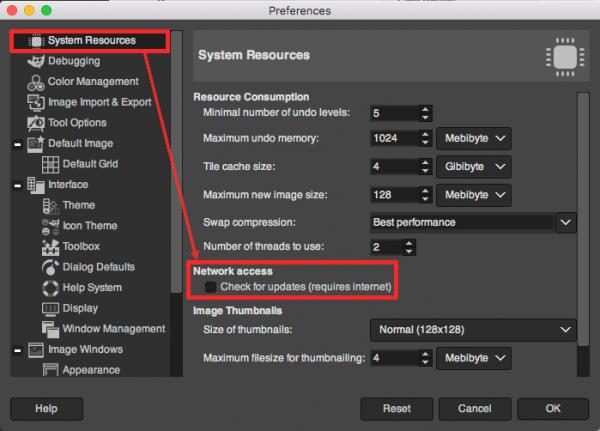Viewport: 600px width, 431px height.
Task: Click the Minimal undo levels input field
Action: coord(394,113)
